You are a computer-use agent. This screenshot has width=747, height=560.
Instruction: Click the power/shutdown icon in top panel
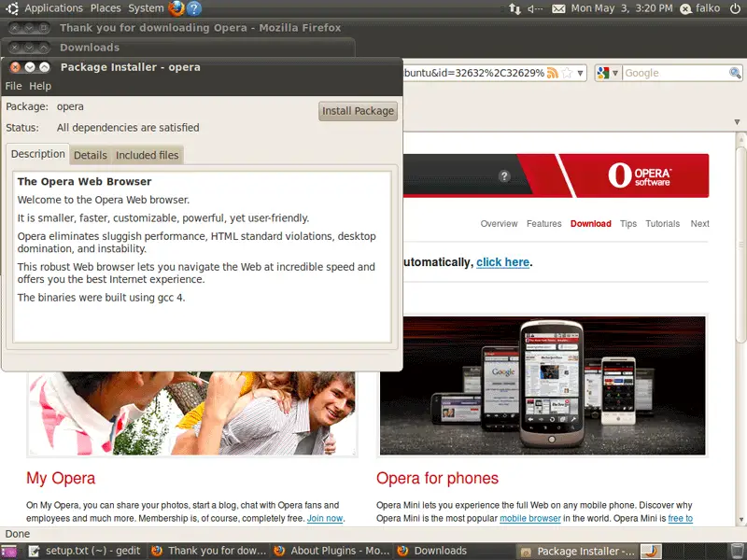[735, 8]
